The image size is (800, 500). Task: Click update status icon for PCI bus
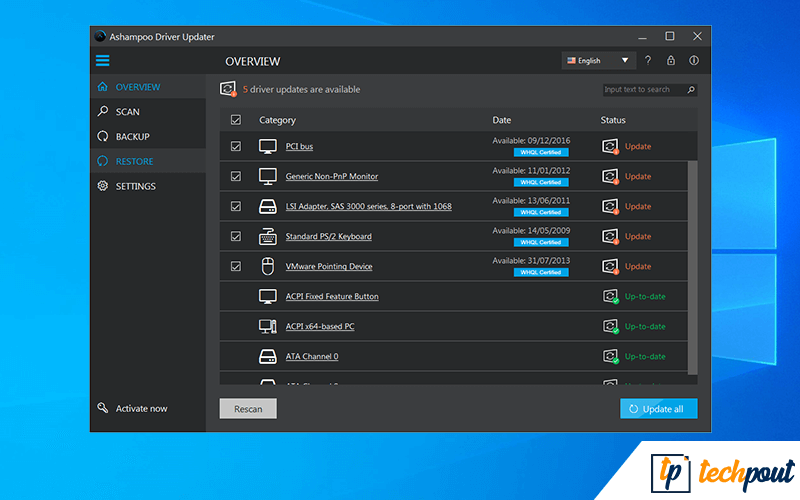610,146
